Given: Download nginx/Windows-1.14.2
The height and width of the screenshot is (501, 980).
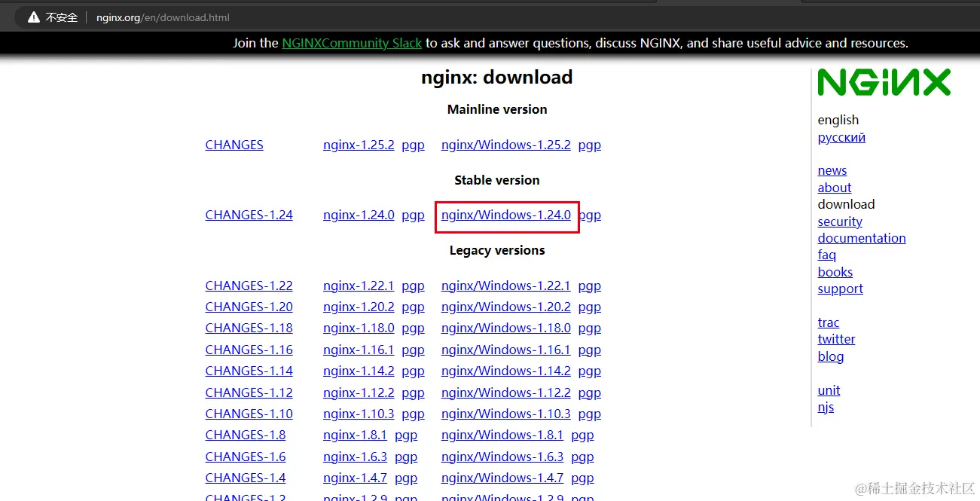Looking at the screenshot, I should pos(506,371).
